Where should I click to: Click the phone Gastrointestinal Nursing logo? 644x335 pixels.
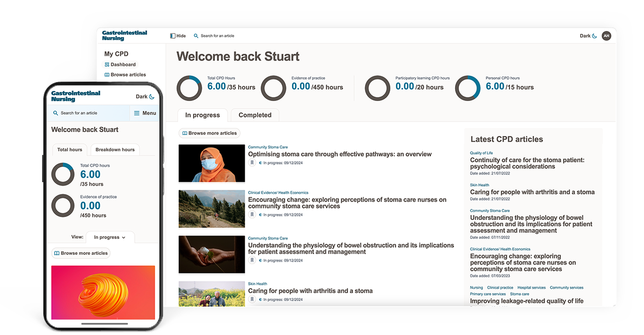pos(76,96)
